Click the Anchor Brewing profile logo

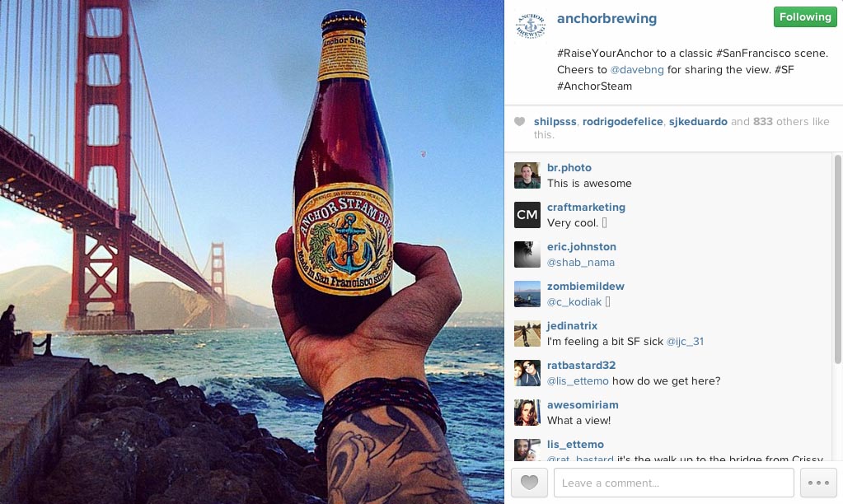(530, 25)
